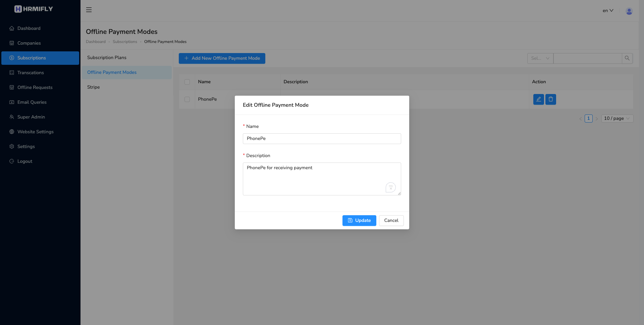The height and width of the screenshot is (325, 644).
Task: Click the edit pencil icon for PhonePe
Action: coord(539,99)
